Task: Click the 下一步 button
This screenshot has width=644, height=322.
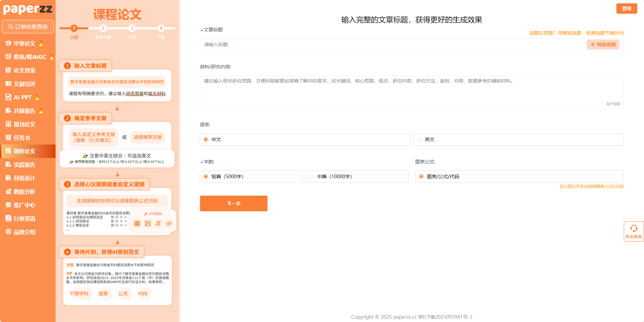Action: pos(233,203)
